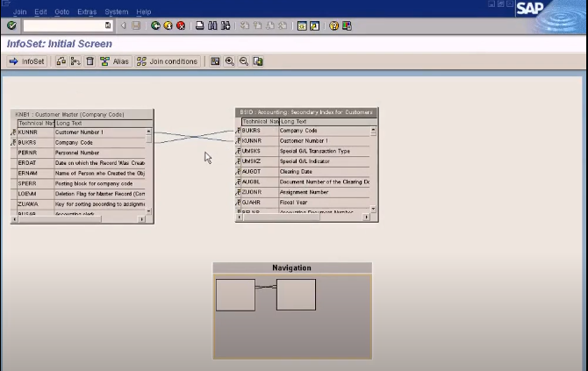Click KNB1 horizontal scroll right arrow

[142, 219]
